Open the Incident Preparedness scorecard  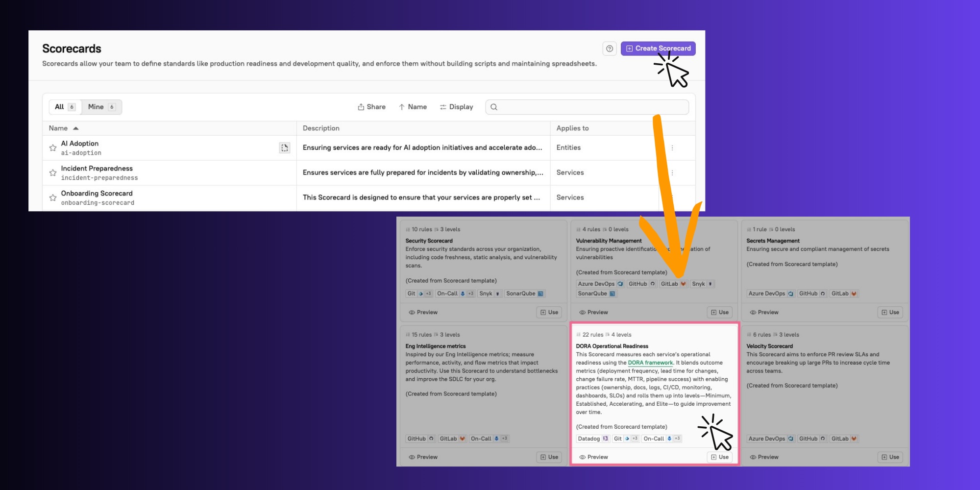tap(97, 169)
